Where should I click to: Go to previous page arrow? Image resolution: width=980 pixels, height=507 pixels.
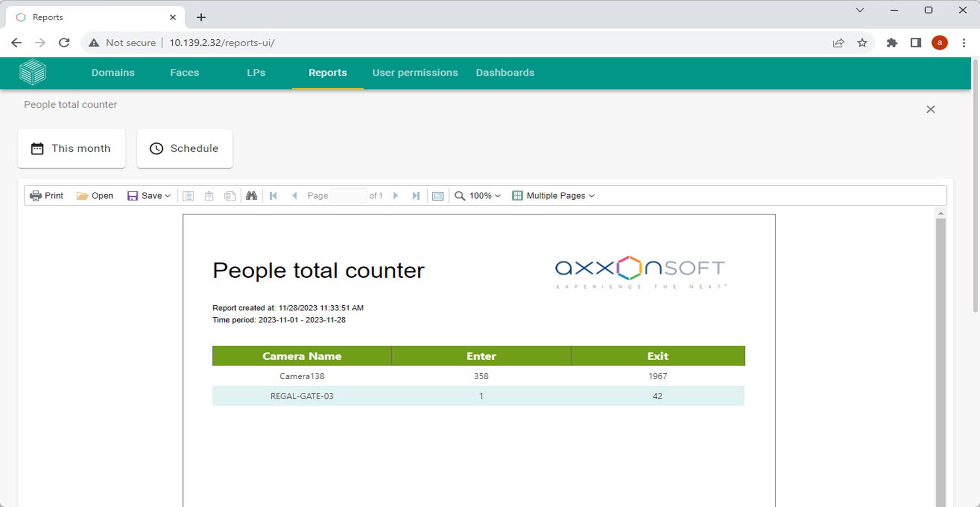point(295,196)
